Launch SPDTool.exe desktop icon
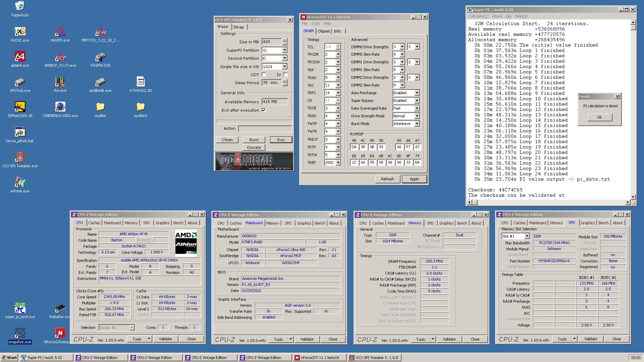 tap(20, 82)
